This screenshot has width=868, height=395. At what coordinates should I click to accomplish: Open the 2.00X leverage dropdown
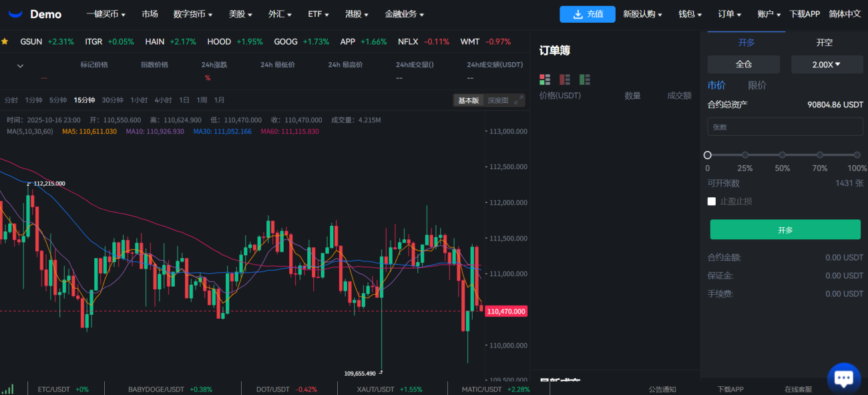827,65
